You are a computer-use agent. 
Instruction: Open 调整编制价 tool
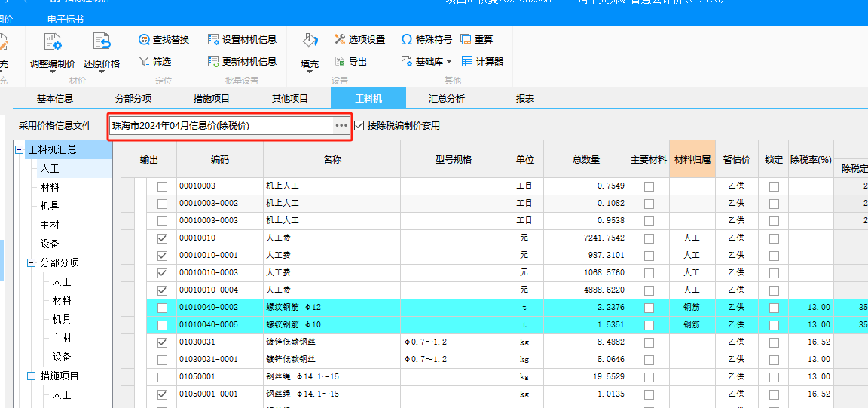pos(53,51)
